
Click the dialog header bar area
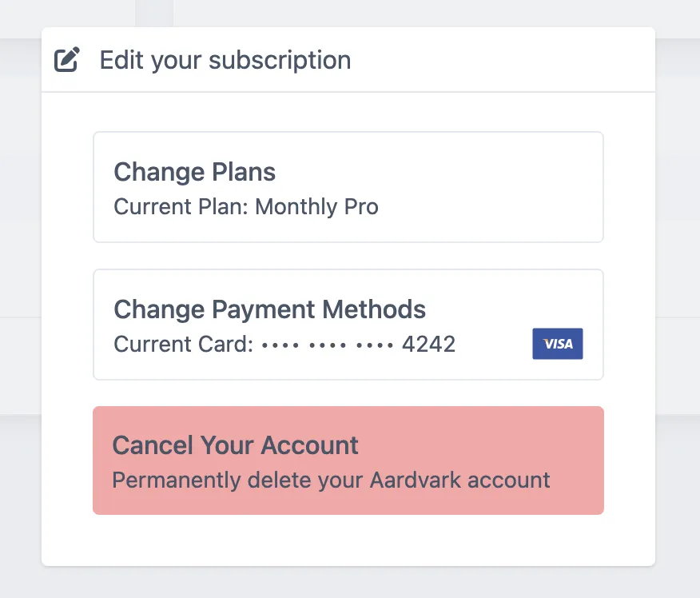pos(348,59)
